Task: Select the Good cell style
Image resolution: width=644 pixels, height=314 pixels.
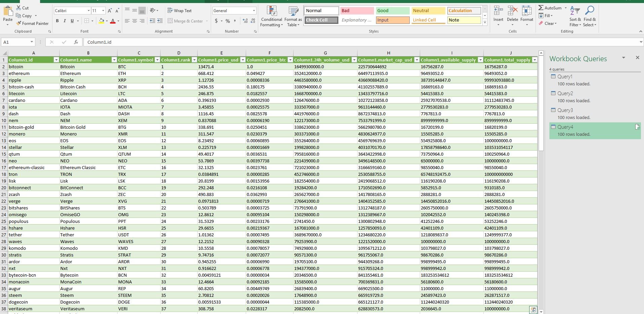Action: coord(393,11)
